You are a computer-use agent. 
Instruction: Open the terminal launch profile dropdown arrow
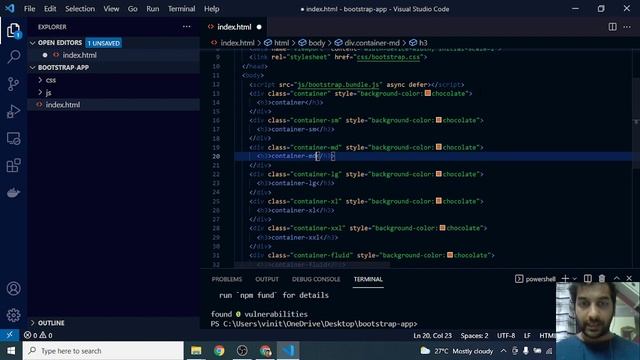(x=575, y=279)
